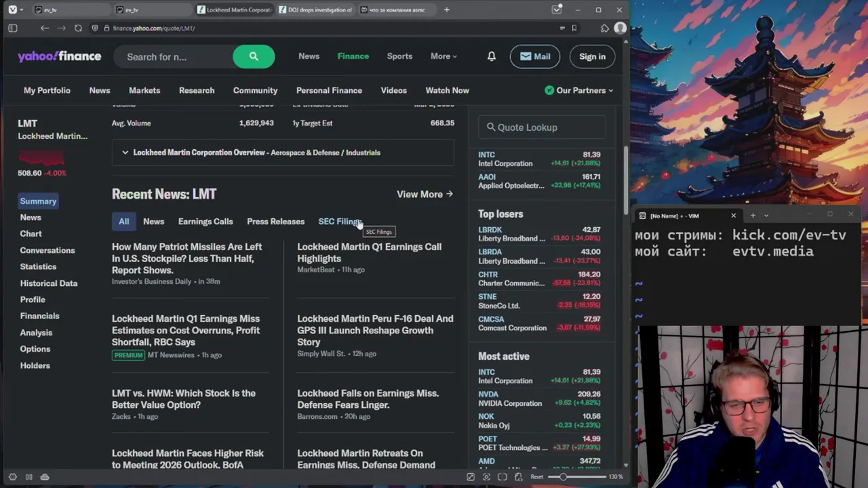Open the browser mail checkbox icon by window controls
This screenshot has height=488, width=868.
click(x=557, y=9)
